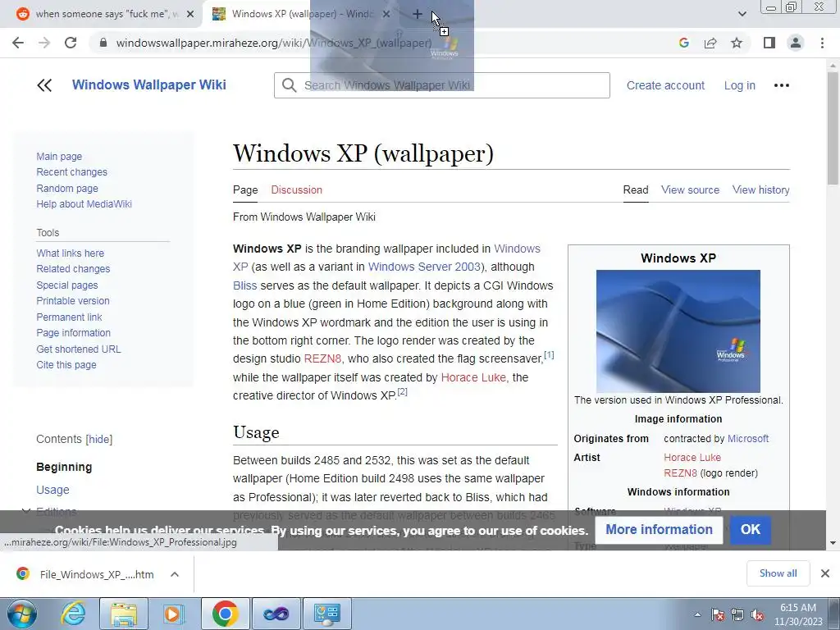Open the browser side panel
The width and height of the screenshot is (840, 630).
(769, 43)
